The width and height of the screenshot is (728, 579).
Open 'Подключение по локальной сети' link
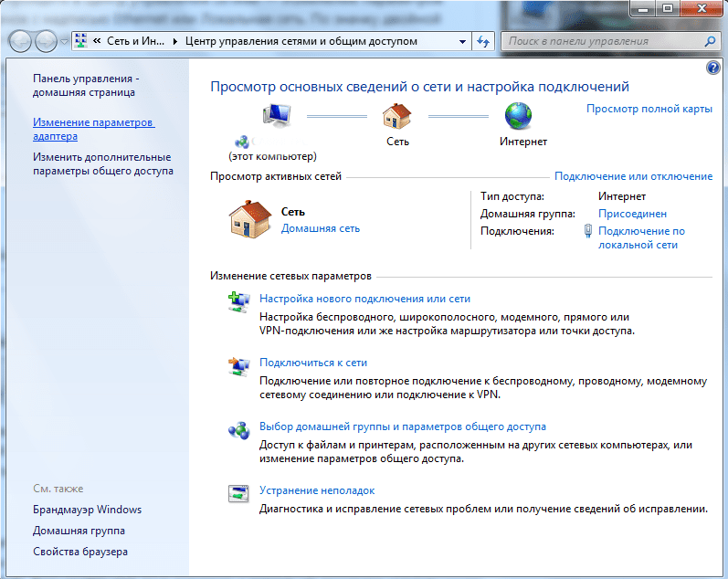pyautogui.click(x=641, y=237)
